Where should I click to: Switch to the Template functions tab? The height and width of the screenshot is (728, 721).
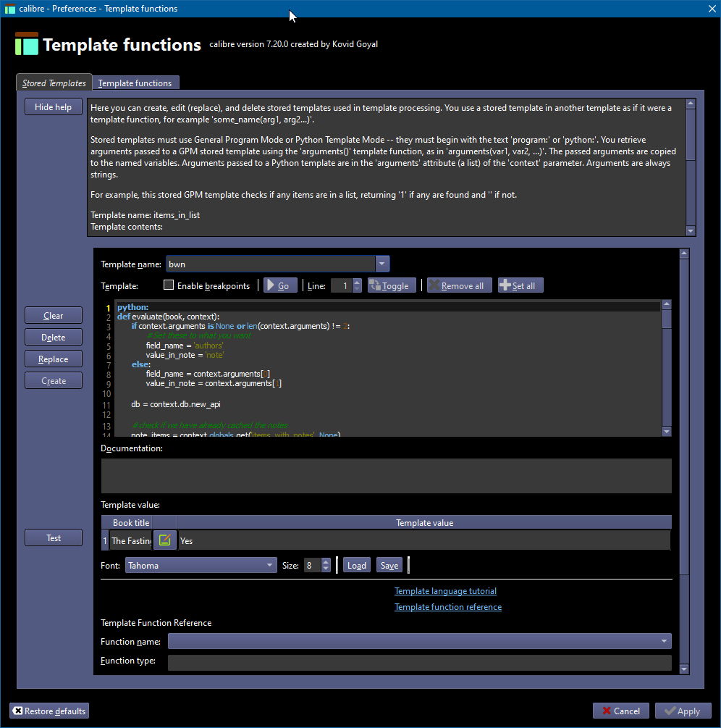tap(135, 83)
